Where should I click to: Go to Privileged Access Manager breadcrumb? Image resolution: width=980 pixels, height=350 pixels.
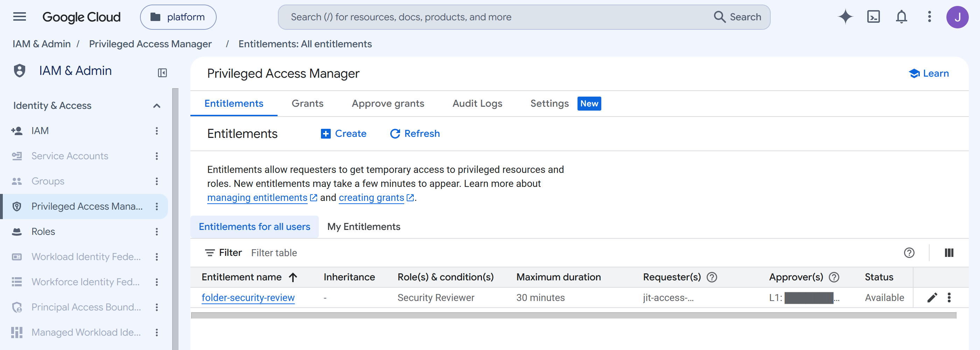150,44
